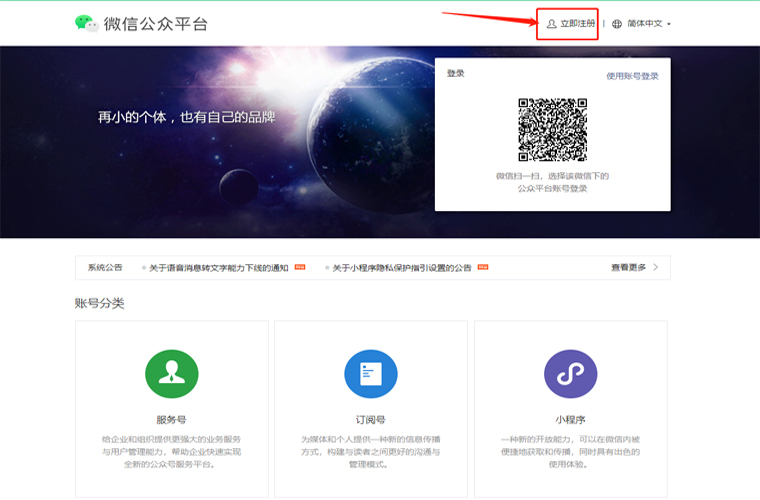Open the 简体中文 language dropdown
The image size is (760, 500).
[x=645, y=23]
